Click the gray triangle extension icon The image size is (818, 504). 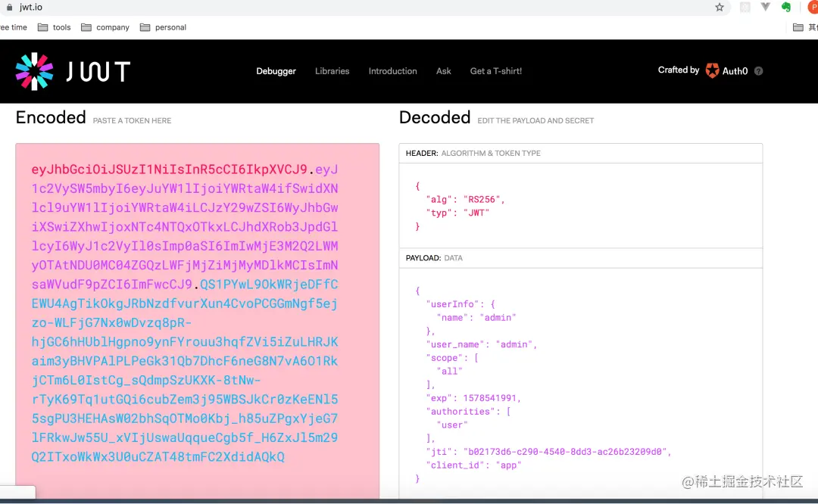[765, 7]
